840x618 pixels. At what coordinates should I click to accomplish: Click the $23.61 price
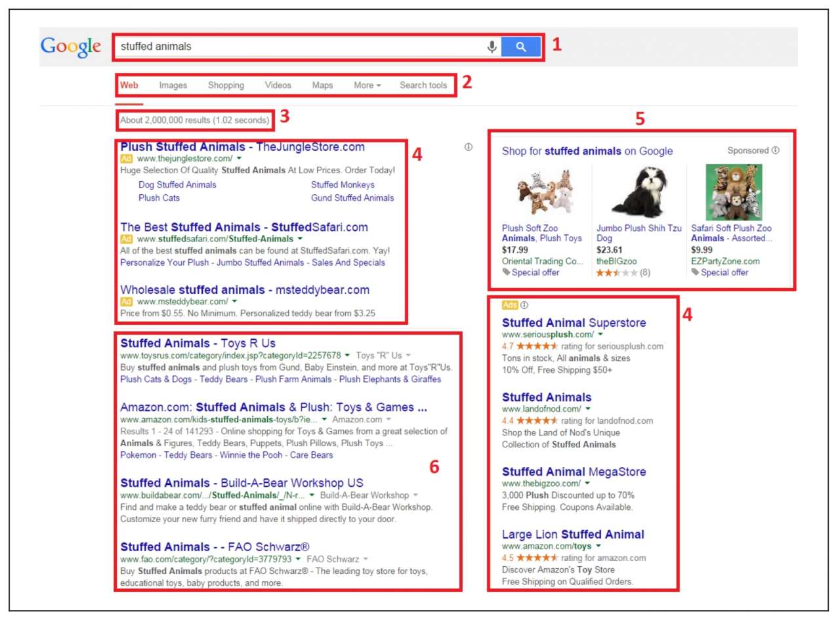pos(610,250)
